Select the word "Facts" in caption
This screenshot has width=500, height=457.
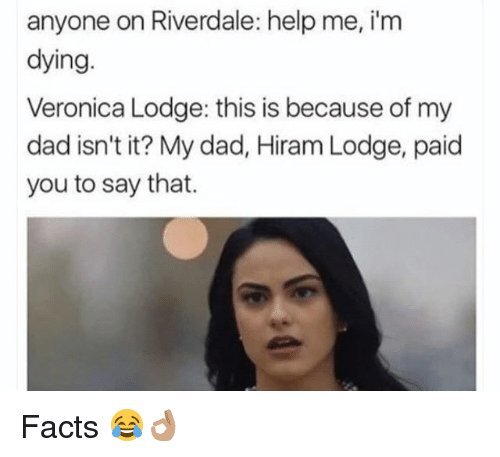point(60,427)
